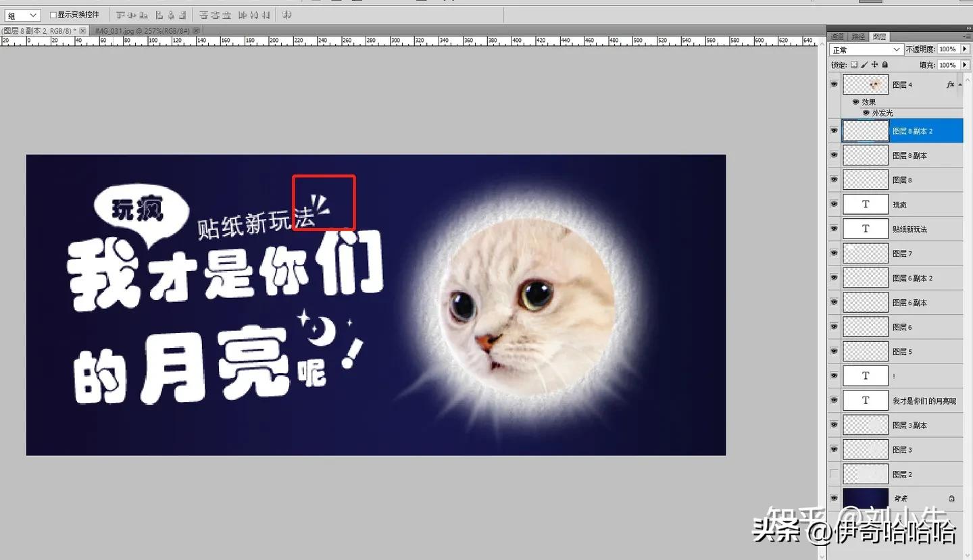
Task: Lock transparent pixels in the Layers panel
Action: (x=854, y=65)
